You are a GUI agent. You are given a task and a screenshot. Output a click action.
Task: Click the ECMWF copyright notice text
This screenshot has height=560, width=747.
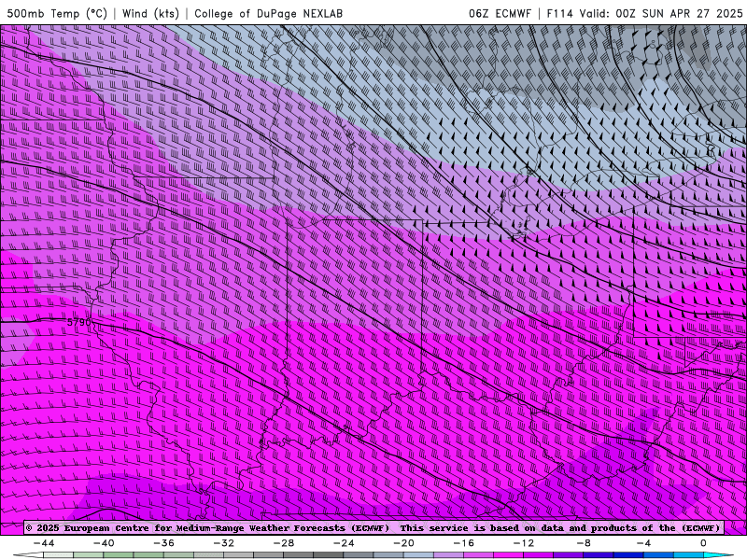[x=373, y=528]
